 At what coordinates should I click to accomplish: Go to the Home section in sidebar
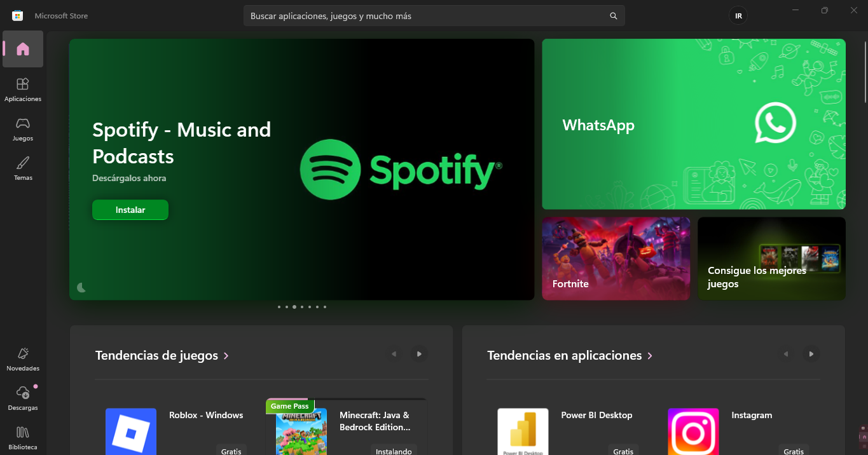(x=23, y=49)
